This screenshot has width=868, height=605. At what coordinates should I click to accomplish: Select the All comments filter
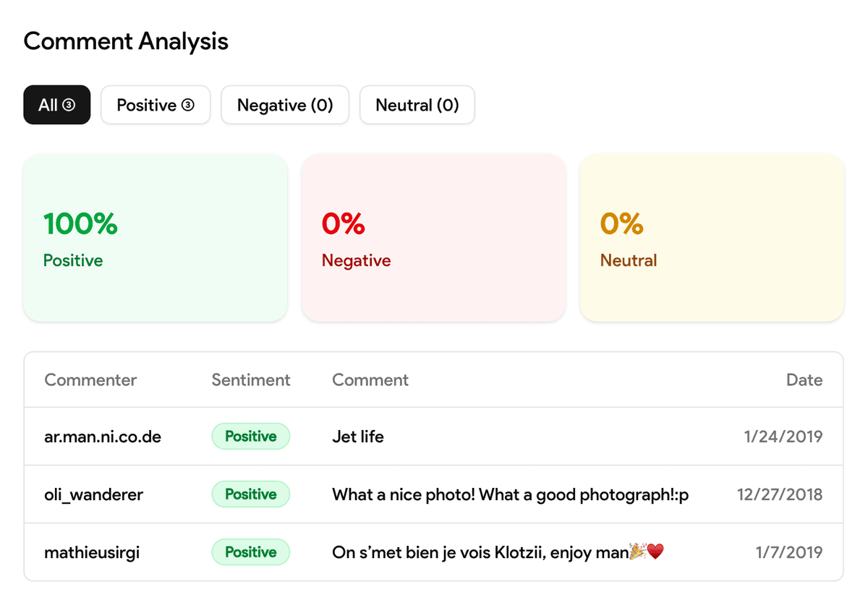point(56,105)
